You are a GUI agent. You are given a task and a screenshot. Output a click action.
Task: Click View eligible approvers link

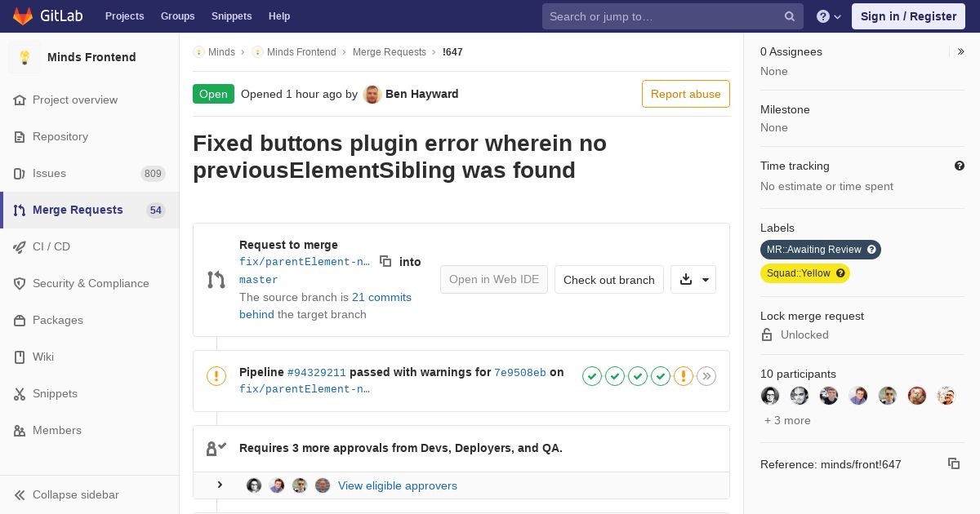coord(398,485)
